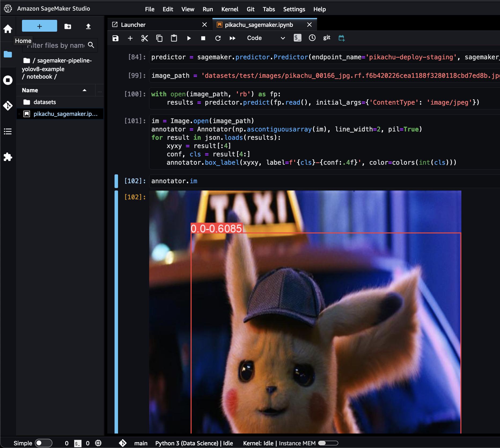
Task: Open the Table of Contents panel
Action: point(8,131)
